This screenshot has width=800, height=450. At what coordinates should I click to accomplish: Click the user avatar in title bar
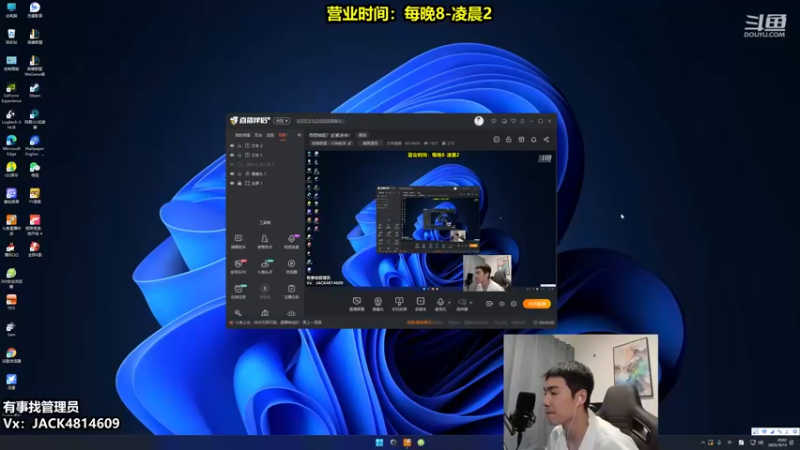479,121
